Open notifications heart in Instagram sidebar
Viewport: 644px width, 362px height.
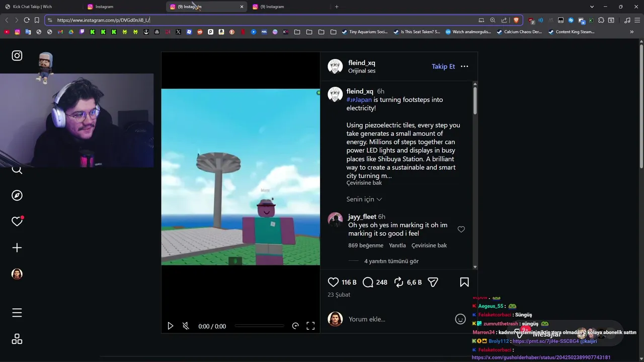17,221
